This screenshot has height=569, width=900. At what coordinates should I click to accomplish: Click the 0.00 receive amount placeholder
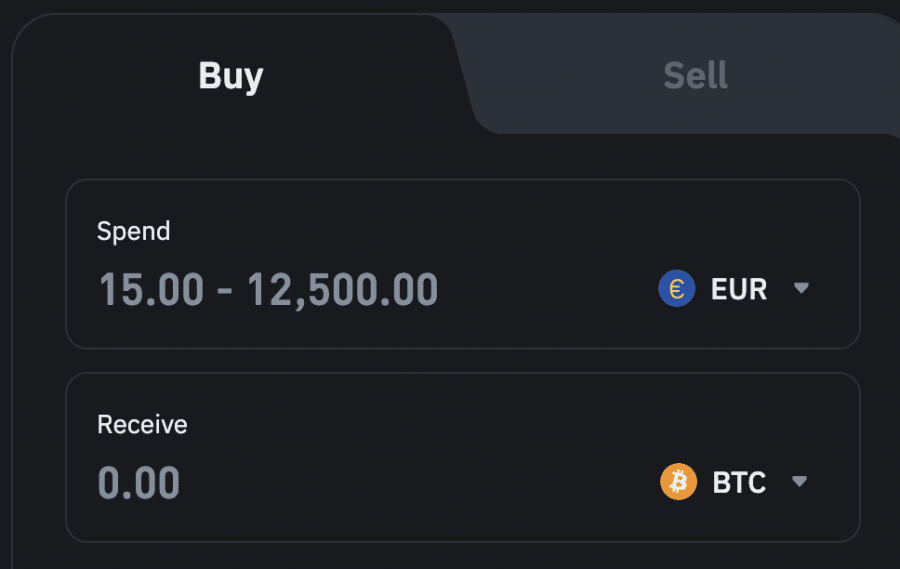tap(139, 483)
